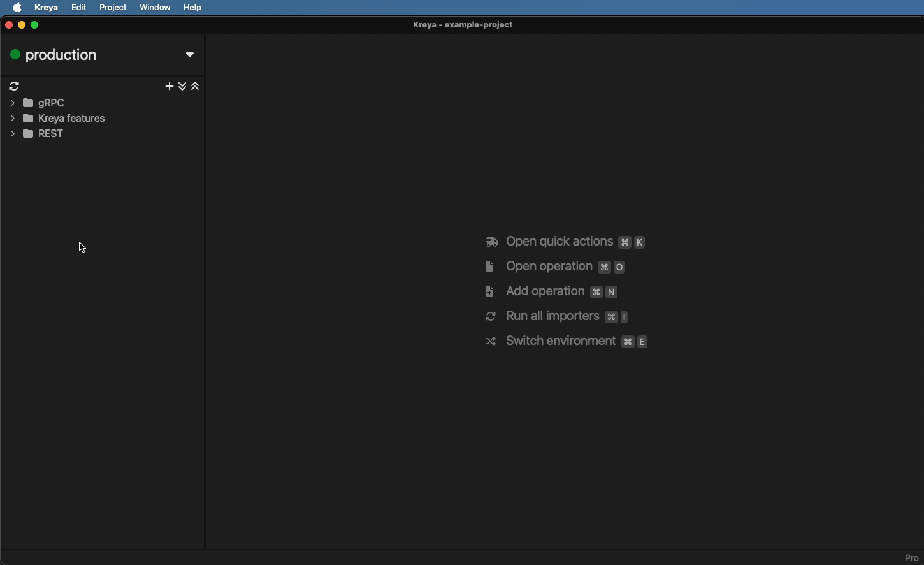Click the Kreya features folder icon

click(29, 119)
